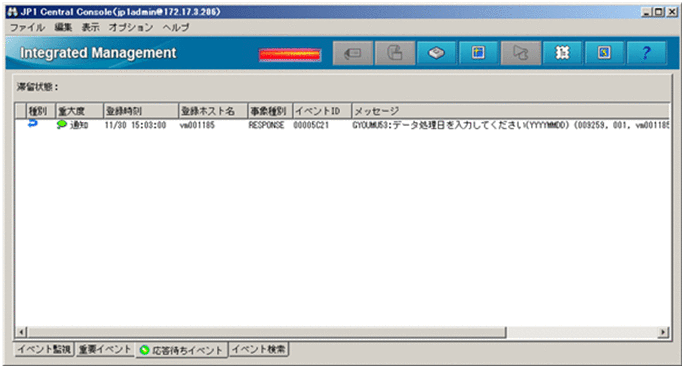Open the ヘルプ menu
The image size is (685, 369).
tap(176, 28)
